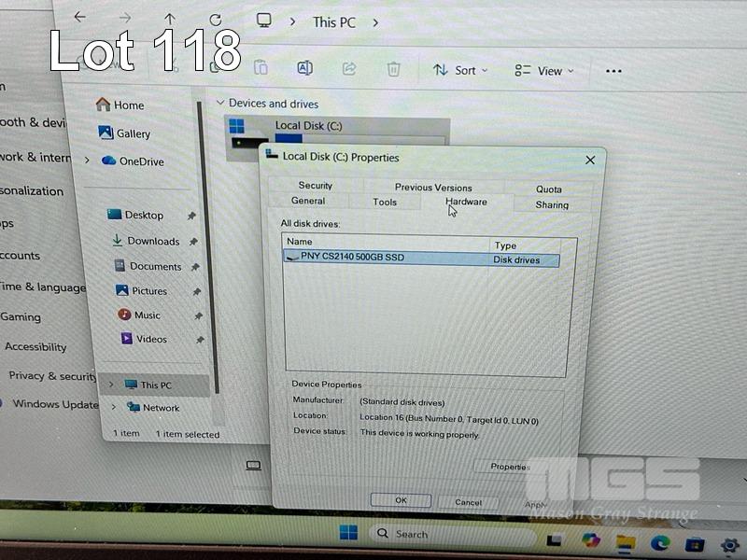The width and height of the screenshot is (747, 560).
Task: Switch to the General tab
Action: [x=308, y=202]
